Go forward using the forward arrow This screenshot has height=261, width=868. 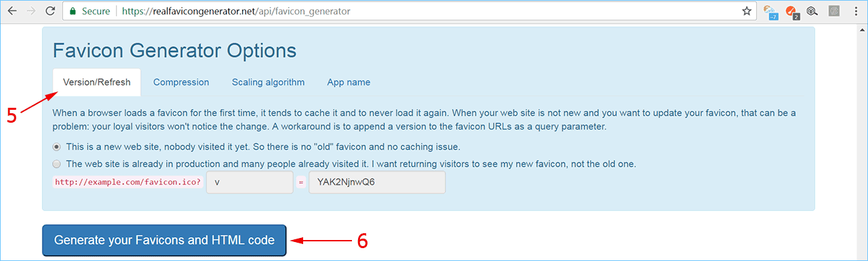pos(31,12)
